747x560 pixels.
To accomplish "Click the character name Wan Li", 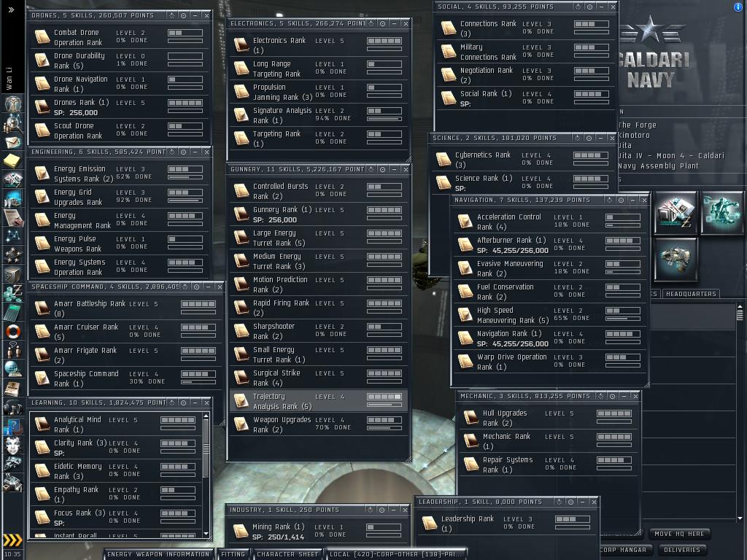I will tap(9, 79).
